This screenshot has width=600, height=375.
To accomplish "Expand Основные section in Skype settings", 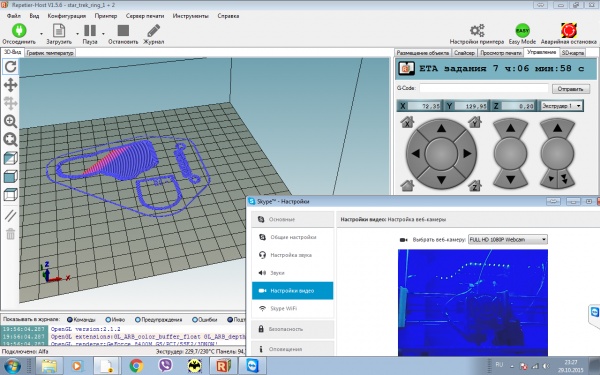I will tap(293, 219).
